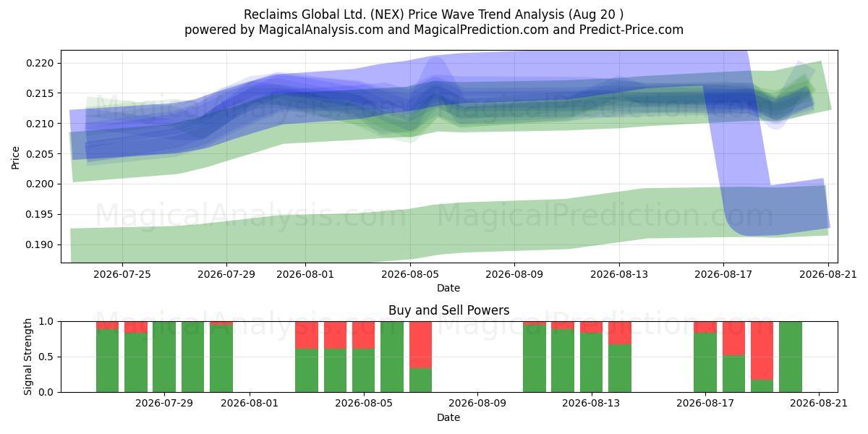Click the 2026-07-29 date tick on price chart
Screen dimensions: 868x434
tap(226, 274)
